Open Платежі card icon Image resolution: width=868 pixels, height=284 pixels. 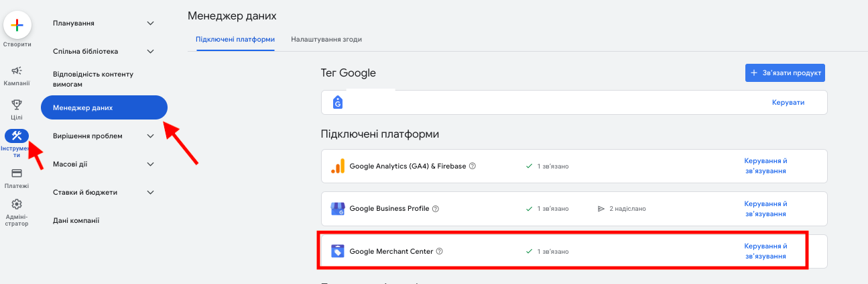[17, 173]
